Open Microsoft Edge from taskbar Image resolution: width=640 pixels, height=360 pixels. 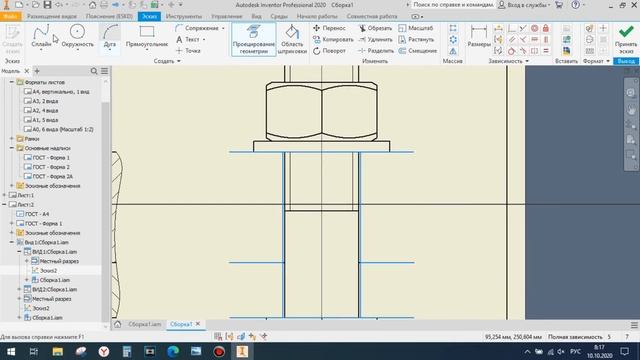pos(173,351)
